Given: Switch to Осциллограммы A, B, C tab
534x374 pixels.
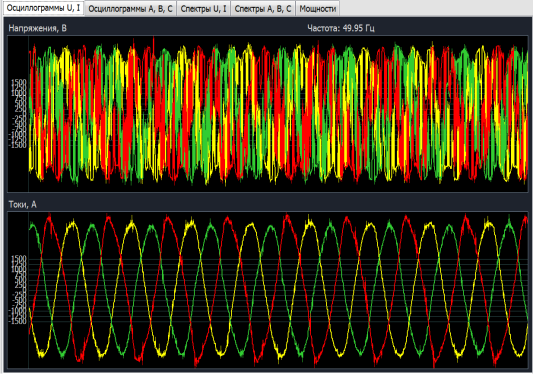Looking at the screenshot, I should 130,9.
